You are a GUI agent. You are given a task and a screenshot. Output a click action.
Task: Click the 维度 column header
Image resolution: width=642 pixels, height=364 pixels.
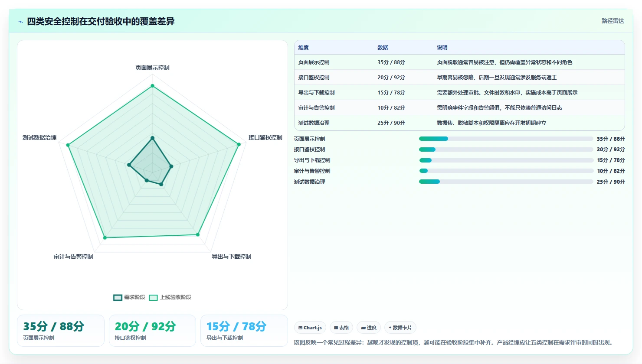coord(303,48)
